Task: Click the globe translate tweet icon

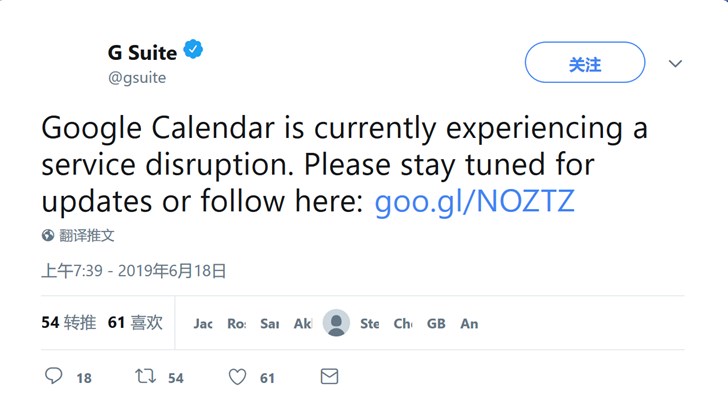Action: tap(48, 236)
